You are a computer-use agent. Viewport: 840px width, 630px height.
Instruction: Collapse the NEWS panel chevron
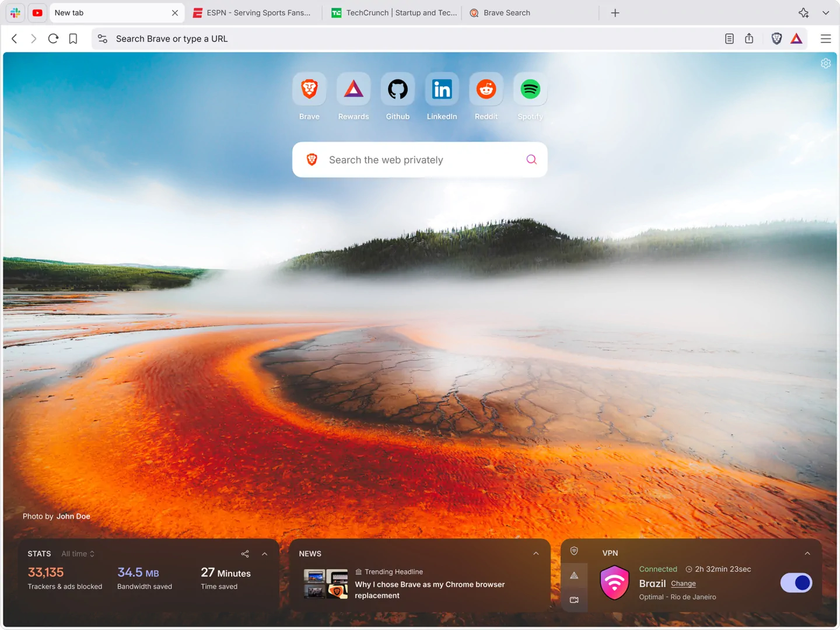(x=535, y=553)
